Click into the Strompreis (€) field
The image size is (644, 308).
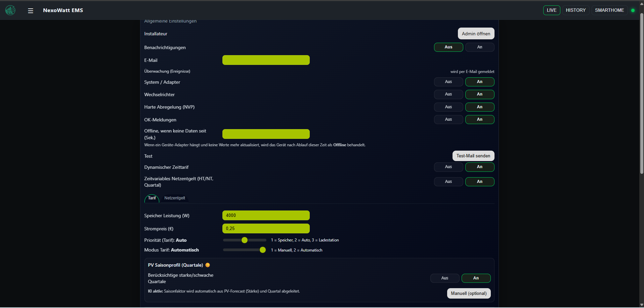(x=266, y=228)
